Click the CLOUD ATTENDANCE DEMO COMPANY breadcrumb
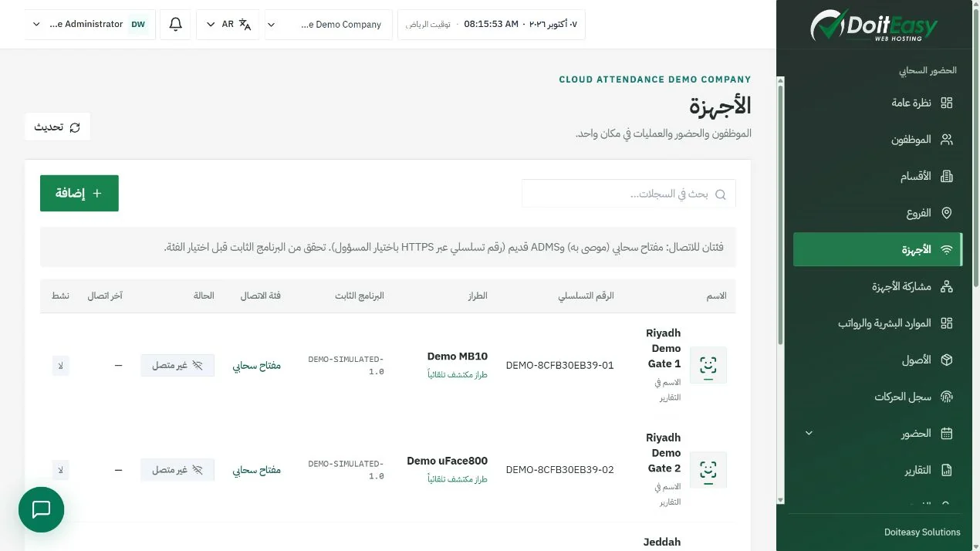Viewport: 980px width, 551px height. 655,79
